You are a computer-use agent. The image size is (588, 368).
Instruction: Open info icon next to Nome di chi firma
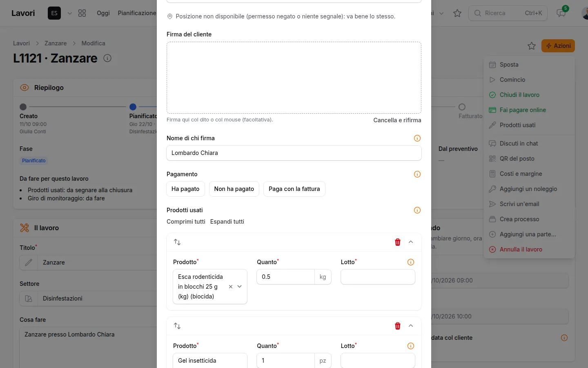[417, 138]
